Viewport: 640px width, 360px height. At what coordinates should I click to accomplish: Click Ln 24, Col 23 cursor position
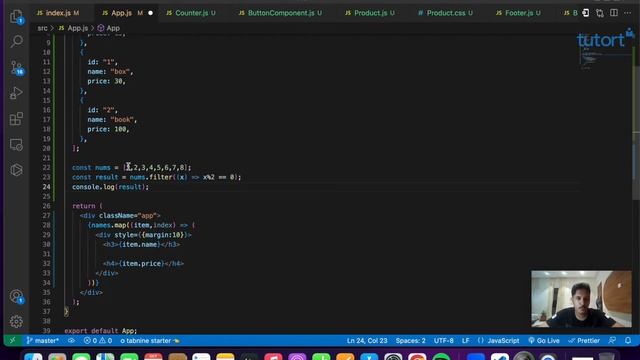367,340
